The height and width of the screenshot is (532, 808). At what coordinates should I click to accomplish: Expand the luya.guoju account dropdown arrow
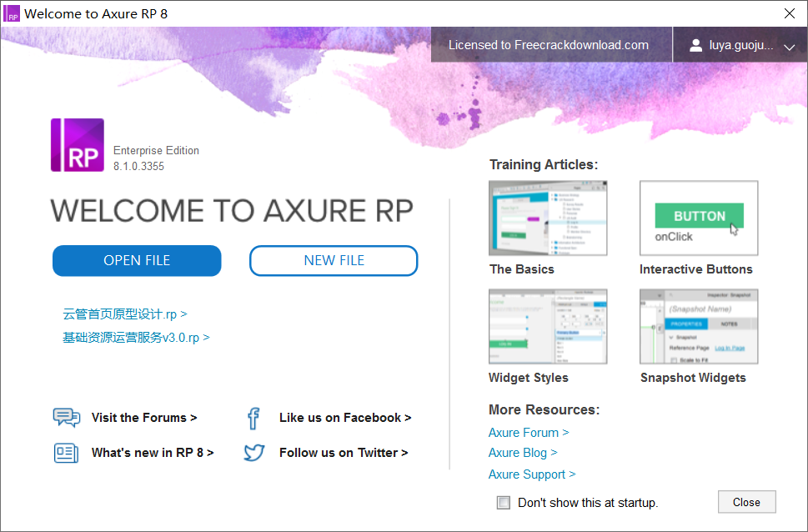pyautogui.click(x=789, y=47)
